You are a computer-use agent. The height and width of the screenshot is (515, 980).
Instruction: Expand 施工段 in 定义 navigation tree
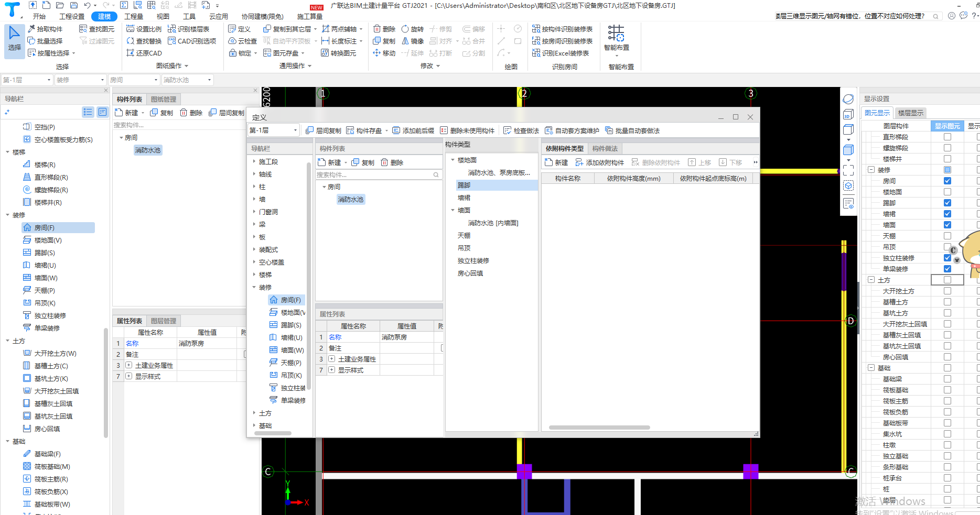(254, 161)
